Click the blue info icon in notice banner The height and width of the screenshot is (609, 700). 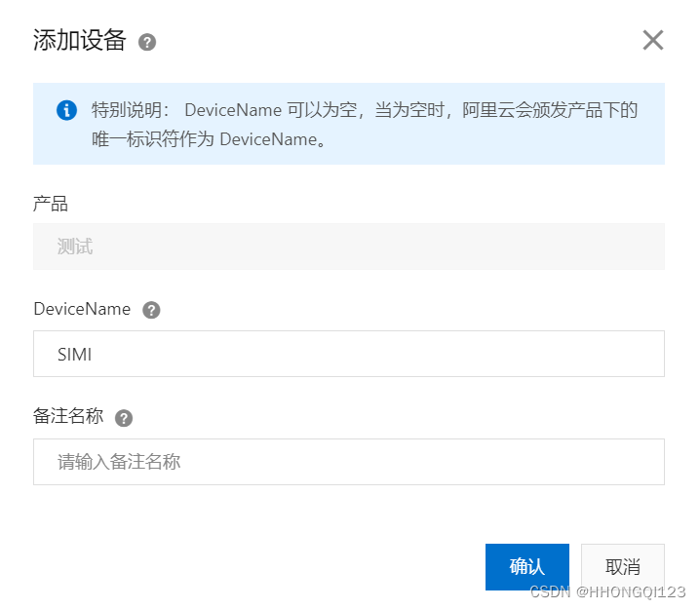point(66,110)
